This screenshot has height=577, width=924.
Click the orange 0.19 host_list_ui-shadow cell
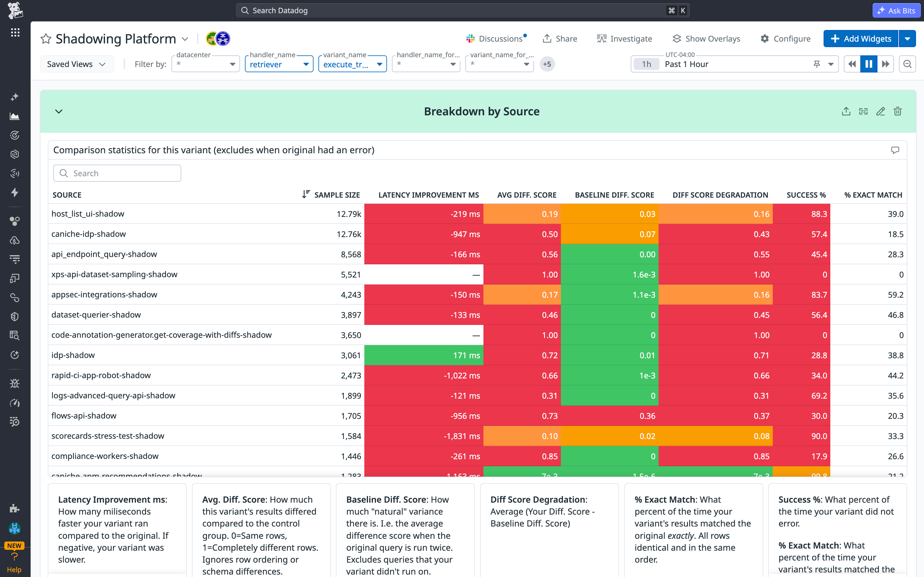coord(522,214)
